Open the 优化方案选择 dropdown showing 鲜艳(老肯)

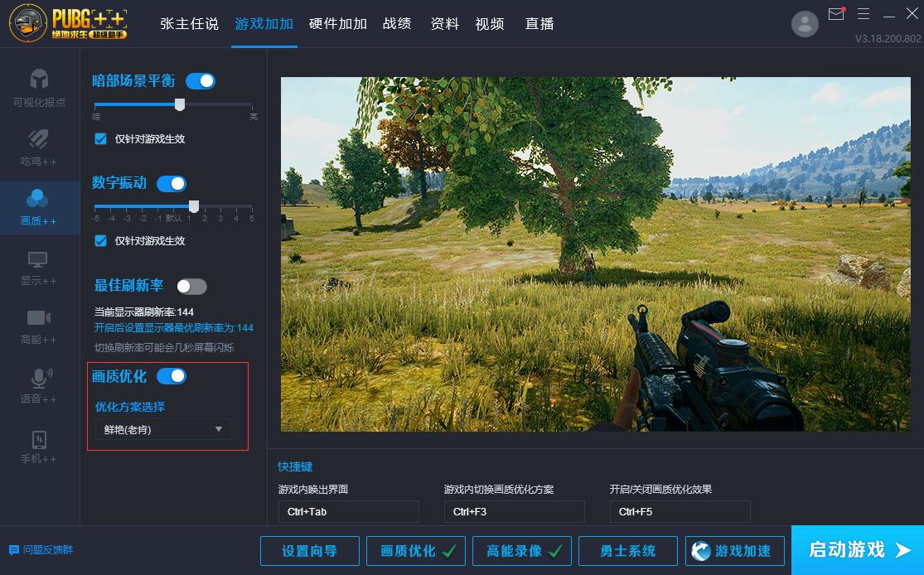tap(162, 429)
